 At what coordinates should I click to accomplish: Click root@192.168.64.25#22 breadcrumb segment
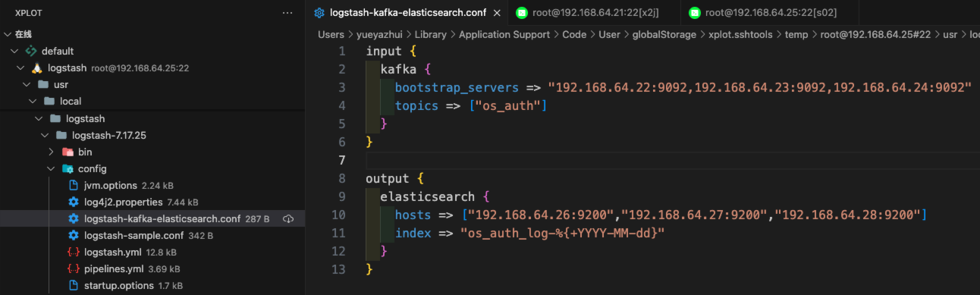click(875, 34)
